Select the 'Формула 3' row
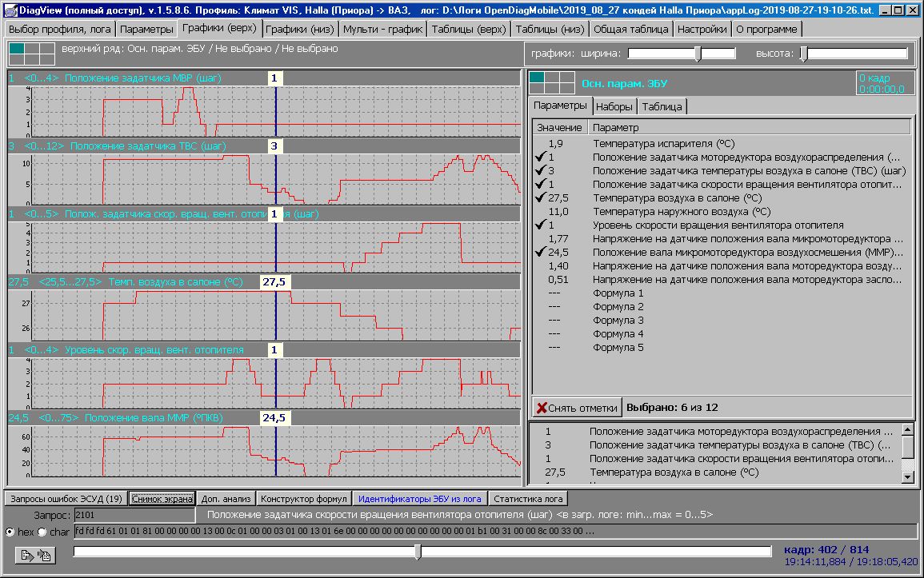924x578 pixels. click(722, 321)
